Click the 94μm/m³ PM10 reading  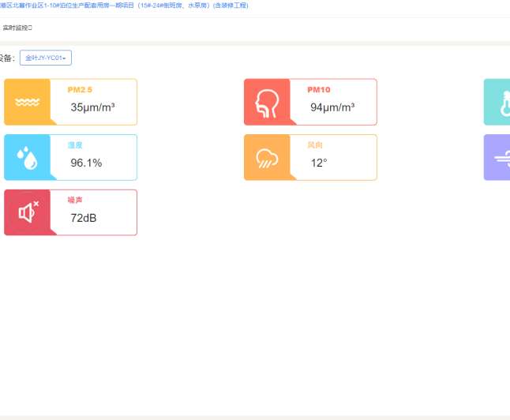(332, 107)
